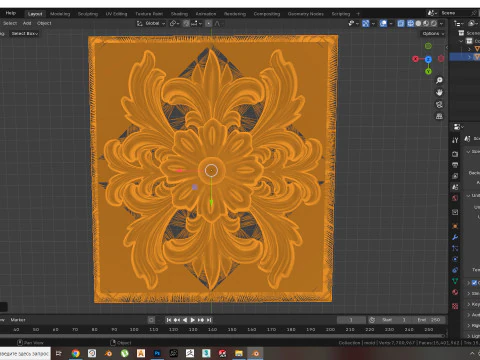Open the viewport Add menu
The height and width of the screenshot is (360, 480).
point(27,23)
